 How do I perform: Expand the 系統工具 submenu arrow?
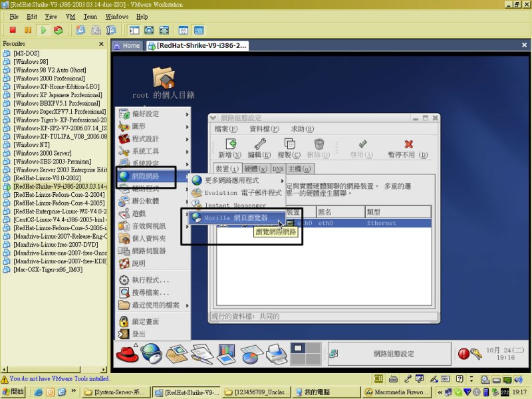click(x=187, y=152)
